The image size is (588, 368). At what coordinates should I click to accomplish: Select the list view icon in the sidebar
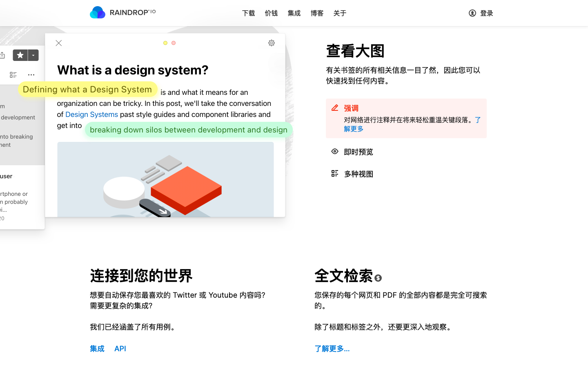point(13,74)
